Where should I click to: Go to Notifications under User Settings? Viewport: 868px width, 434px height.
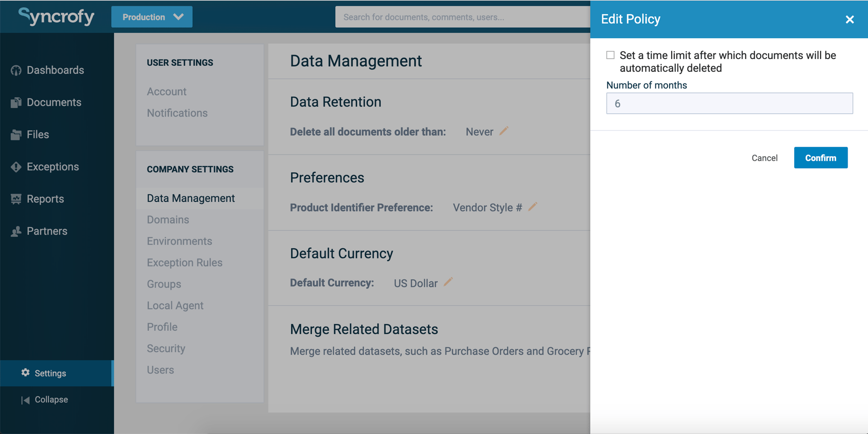point(177,113)
